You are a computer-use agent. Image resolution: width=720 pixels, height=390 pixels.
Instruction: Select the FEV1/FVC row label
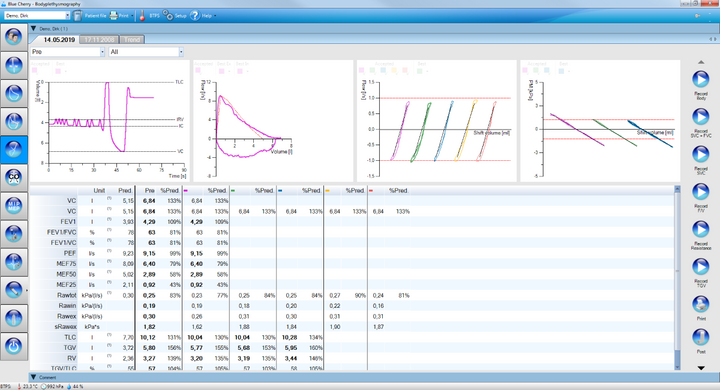tap(62, 232)
